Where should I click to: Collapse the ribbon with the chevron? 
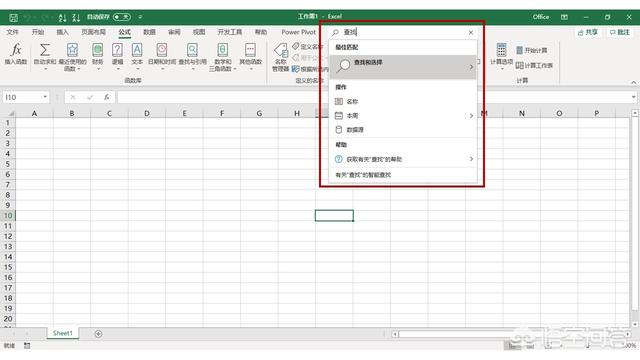click(x=633, y=82)
